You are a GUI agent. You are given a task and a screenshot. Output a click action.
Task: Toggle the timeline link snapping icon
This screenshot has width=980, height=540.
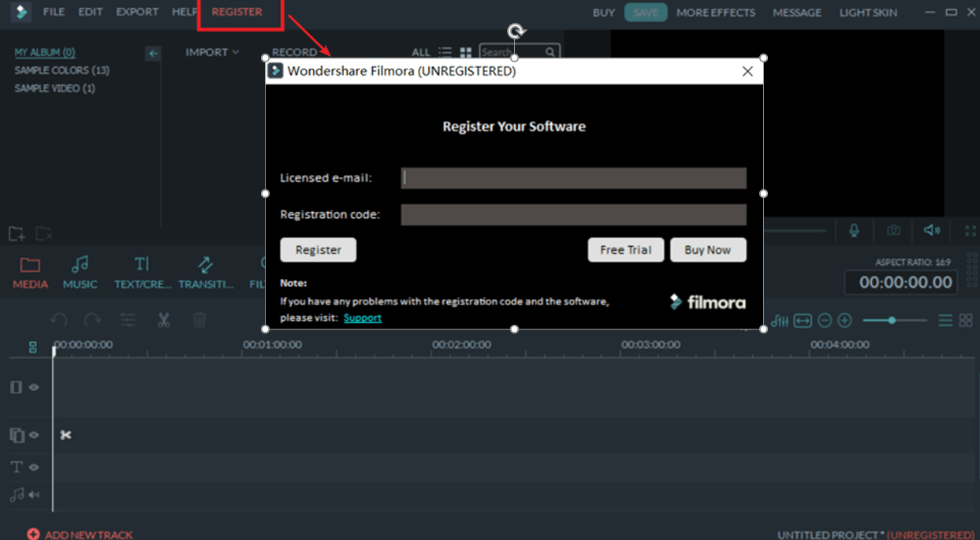(x=33, y=347)
